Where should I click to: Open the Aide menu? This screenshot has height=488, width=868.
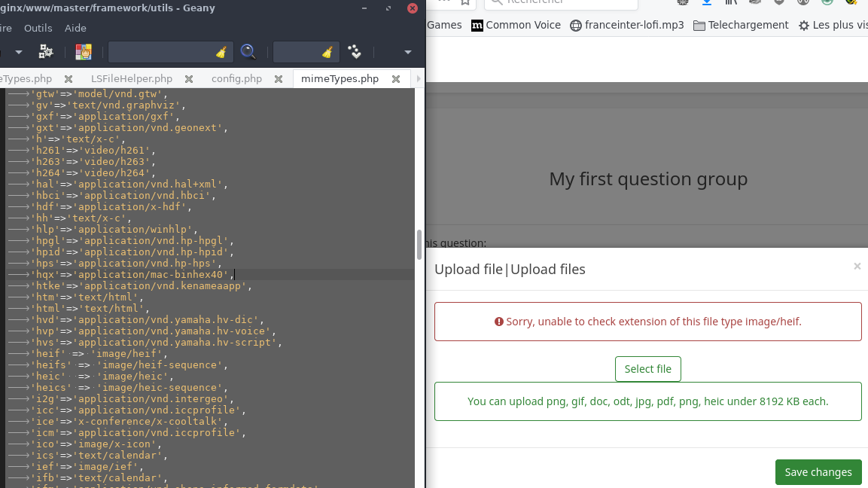[x=75, y=28]
